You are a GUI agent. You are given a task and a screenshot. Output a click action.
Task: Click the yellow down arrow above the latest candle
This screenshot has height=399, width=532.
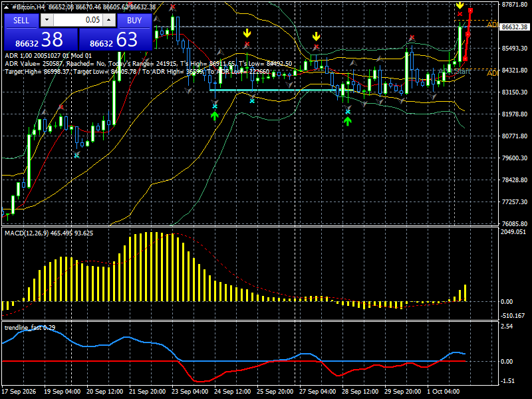(460, 5)
